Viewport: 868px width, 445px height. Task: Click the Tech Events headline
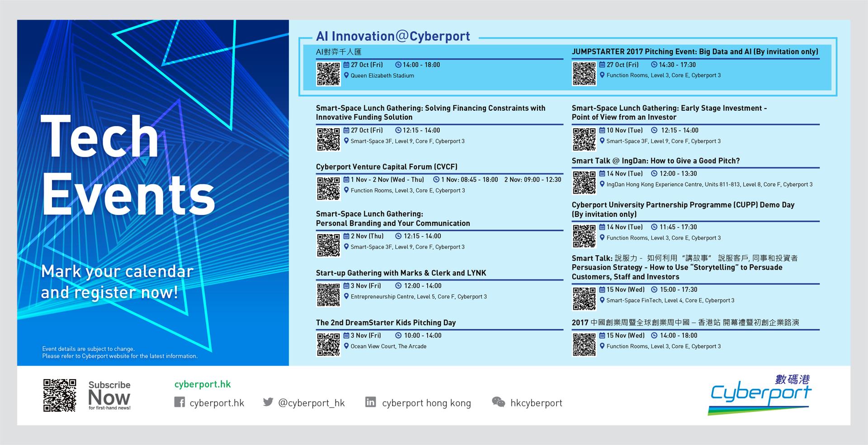[127, 165]
